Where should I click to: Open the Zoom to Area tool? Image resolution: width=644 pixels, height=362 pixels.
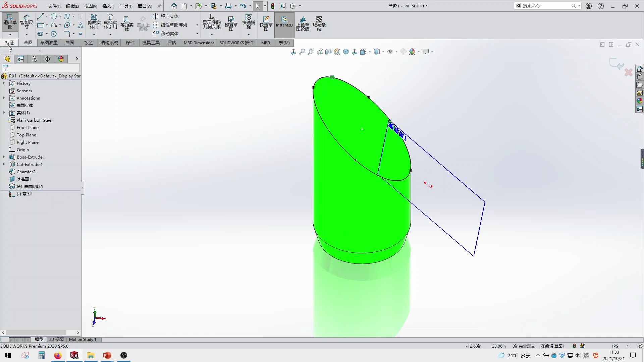[311, 52]
